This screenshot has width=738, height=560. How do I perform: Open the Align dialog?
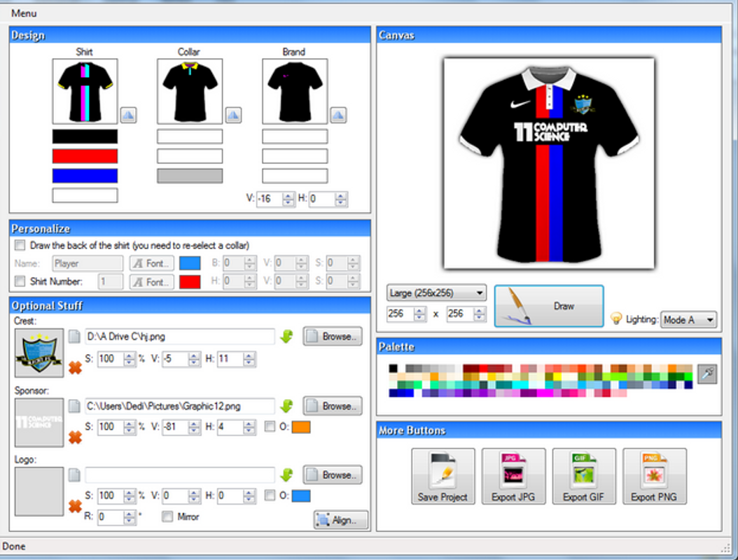(341, 520)
